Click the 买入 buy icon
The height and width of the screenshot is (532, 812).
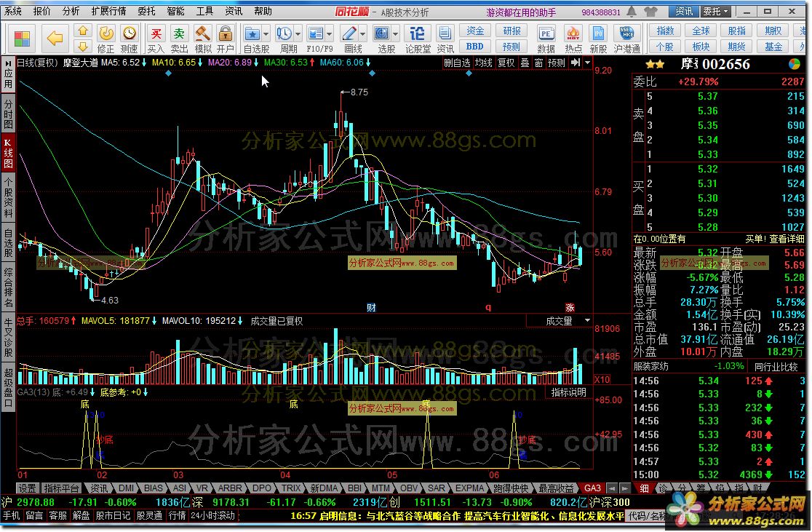pos(156,39)
